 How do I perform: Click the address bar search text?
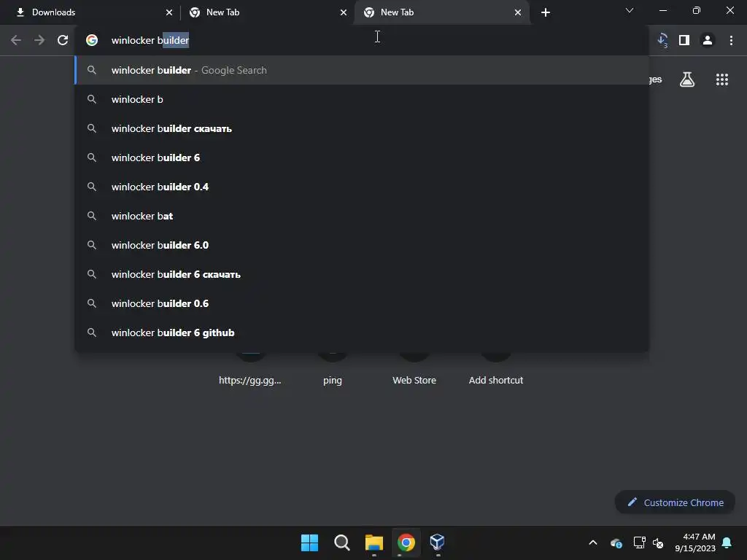[x=150, y=41]
